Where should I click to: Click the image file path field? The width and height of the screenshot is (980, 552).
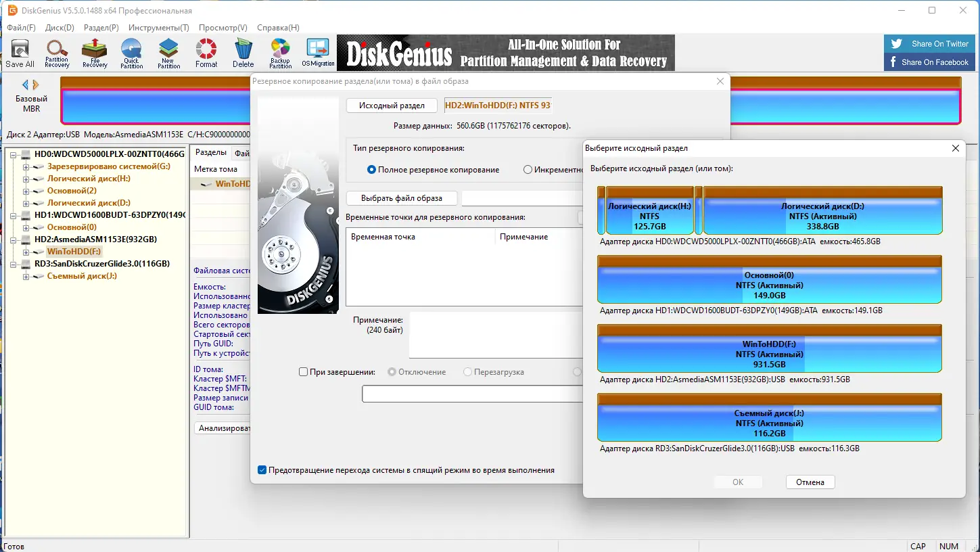522,198
